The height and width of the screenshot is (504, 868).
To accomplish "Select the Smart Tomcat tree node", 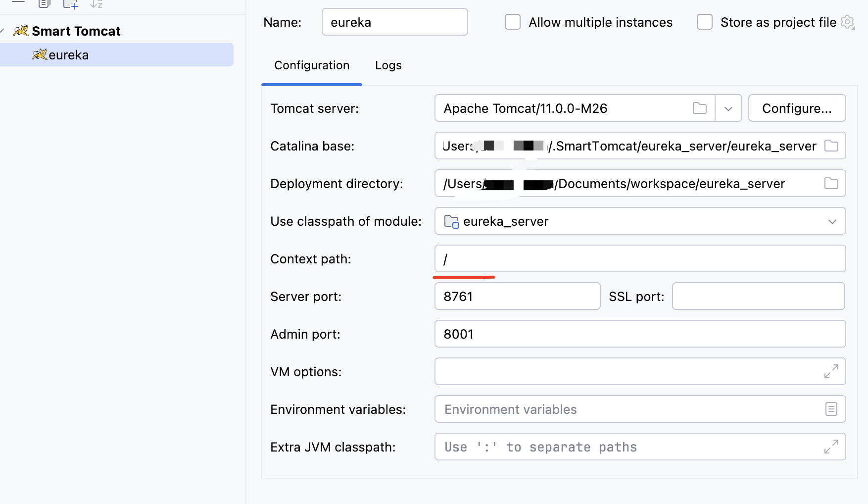I will (76, 31).
